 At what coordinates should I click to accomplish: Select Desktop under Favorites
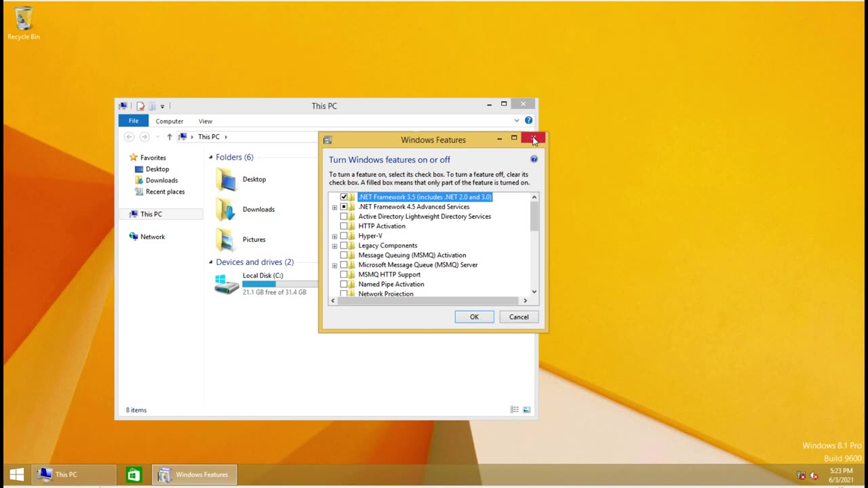click(157, 169)
